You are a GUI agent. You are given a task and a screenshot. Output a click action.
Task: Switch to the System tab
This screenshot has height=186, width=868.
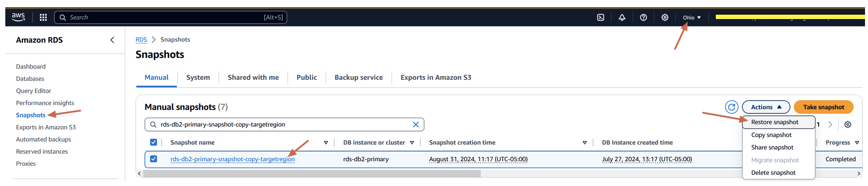coord(198,78)
